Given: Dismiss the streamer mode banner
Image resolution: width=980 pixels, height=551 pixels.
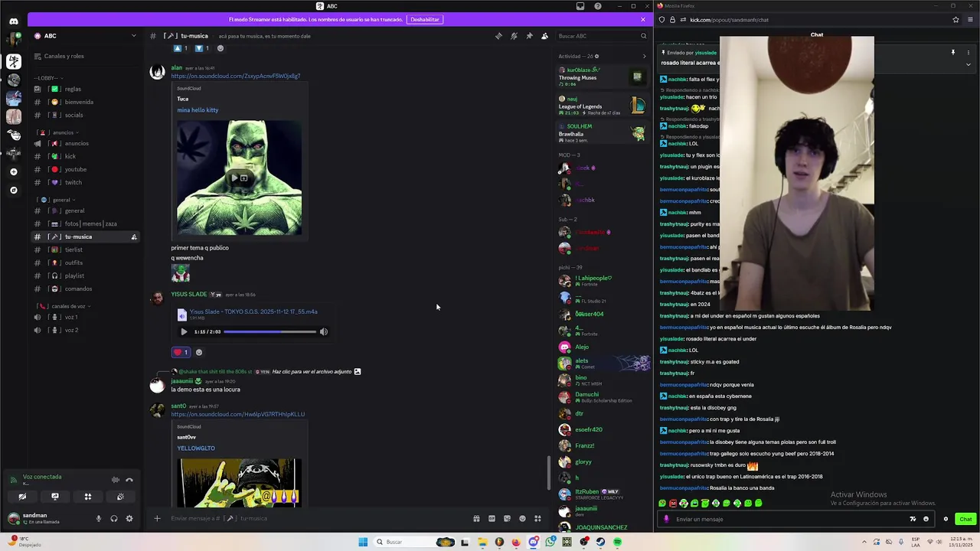Looking at the screenshot, I should (642, 19).
